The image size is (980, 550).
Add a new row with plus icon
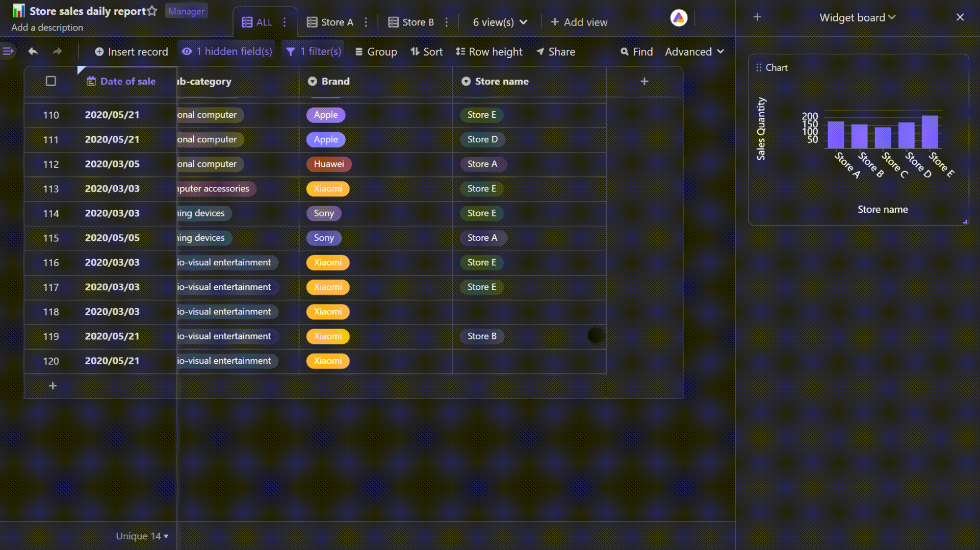tap(53, 386)
